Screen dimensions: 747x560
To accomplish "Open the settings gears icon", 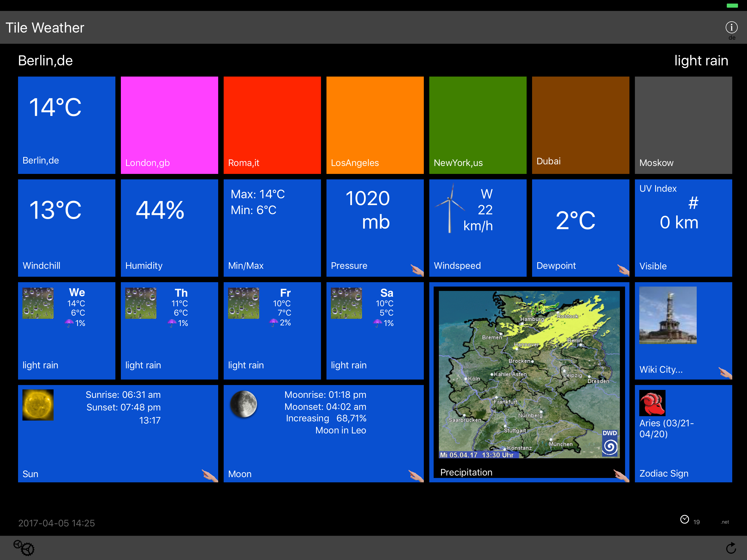I will pos(24,547).
